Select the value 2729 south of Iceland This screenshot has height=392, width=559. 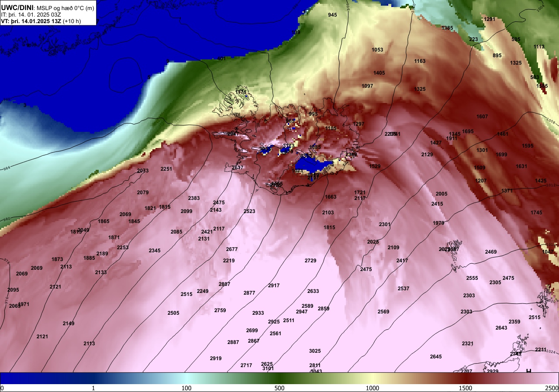pyautogui.click(x=311, y=261)
